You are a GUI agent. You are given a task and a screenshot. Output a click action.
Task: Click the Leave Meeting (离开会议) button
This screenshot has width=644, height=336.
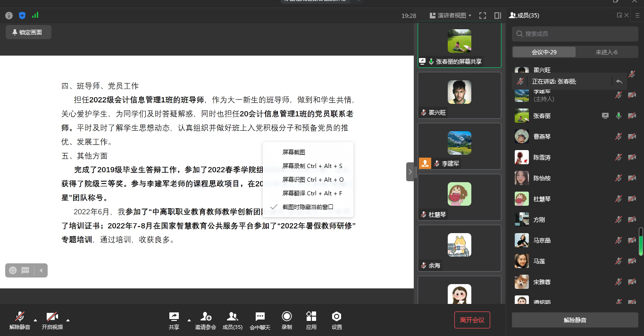click(x=472, y=320)
